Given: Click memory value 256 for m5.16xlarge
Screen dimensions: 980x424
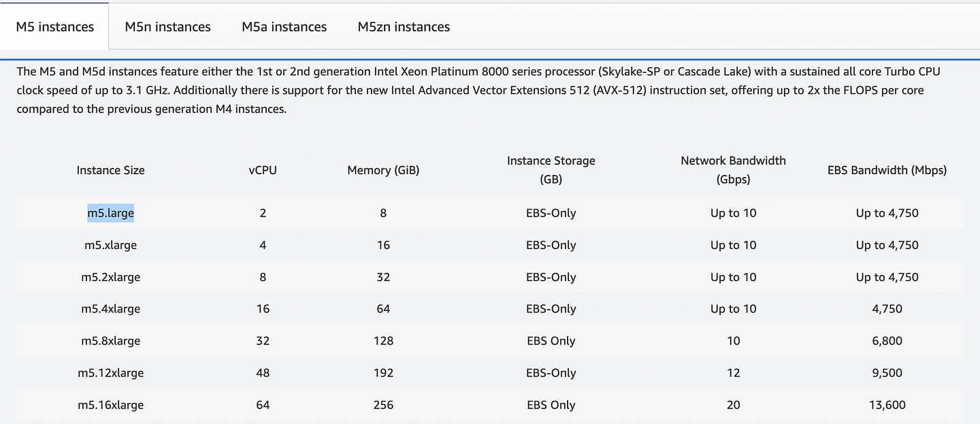Looking at the screenshot, I should [x=383, y=405].
